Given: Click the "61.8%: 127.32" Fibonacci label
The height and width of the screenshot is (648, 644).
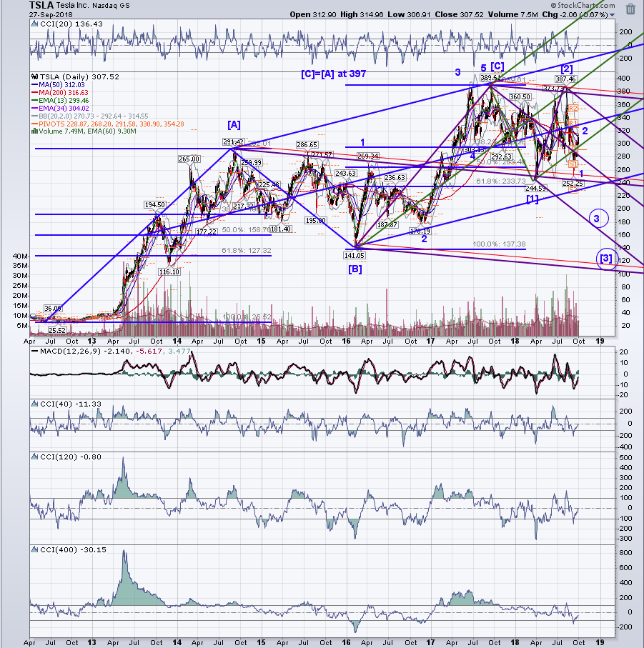Looking at the screenshot, I should click(247, 251).
